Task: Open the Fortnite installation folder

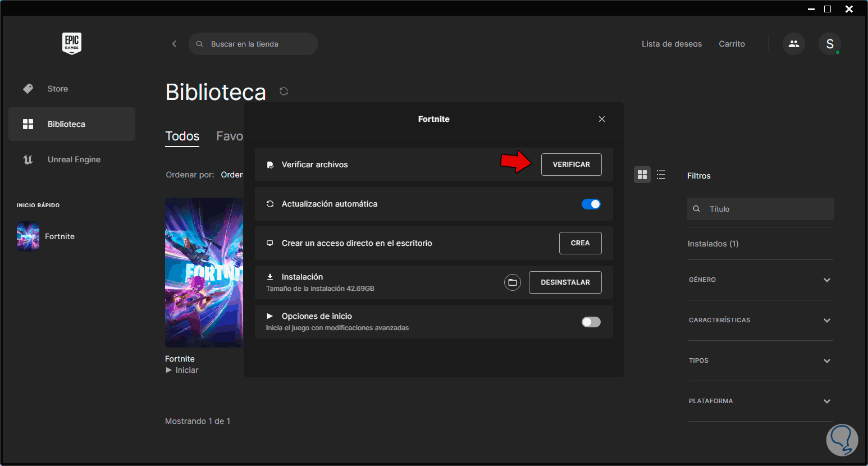Action: tap(513, 282)
